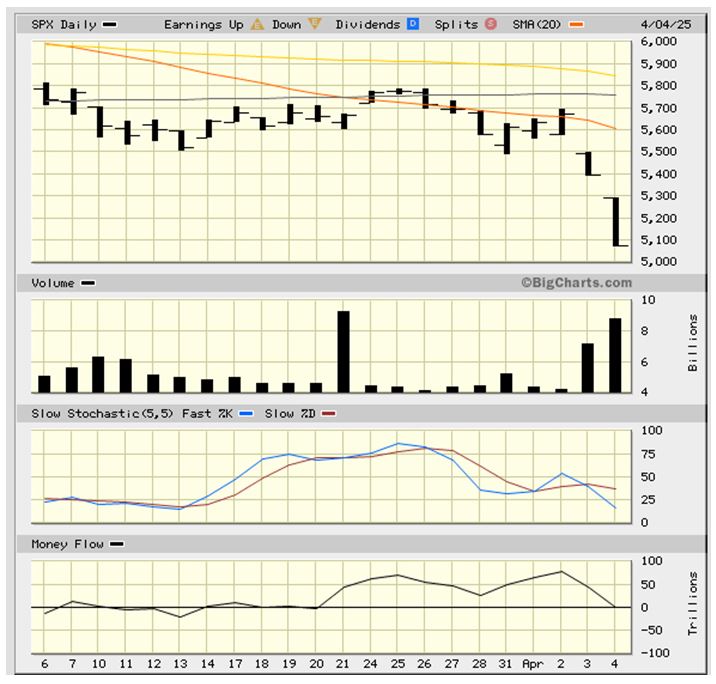The height and width of the screenshot is (684, 716).
Task: Click the "Apr" label on the date axis
Action: (x=533, y=664)
